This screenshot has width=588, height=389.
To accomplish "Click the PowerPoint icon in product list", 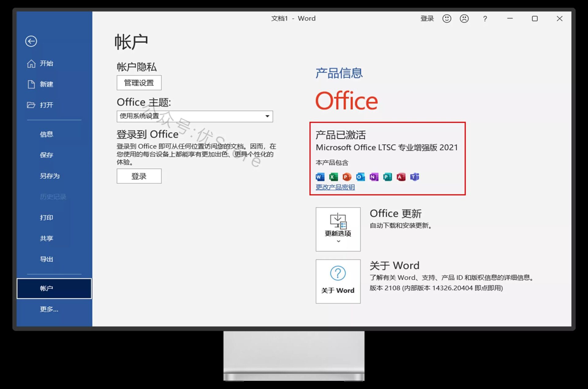I will (x=347, y=177).
